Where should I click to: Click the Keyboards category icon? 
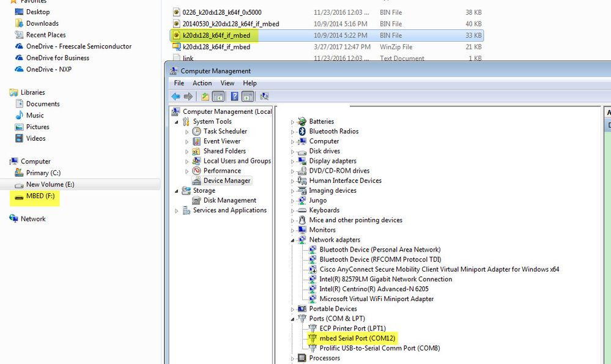[x=302, y=210]
